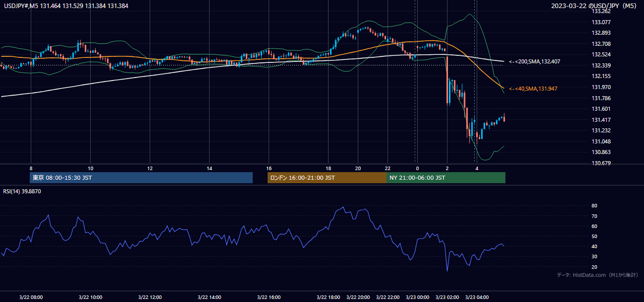This screenshot has height=302, width=644.
Task: Click the HistData.com data source note
Action: click(x=598, y=275)
